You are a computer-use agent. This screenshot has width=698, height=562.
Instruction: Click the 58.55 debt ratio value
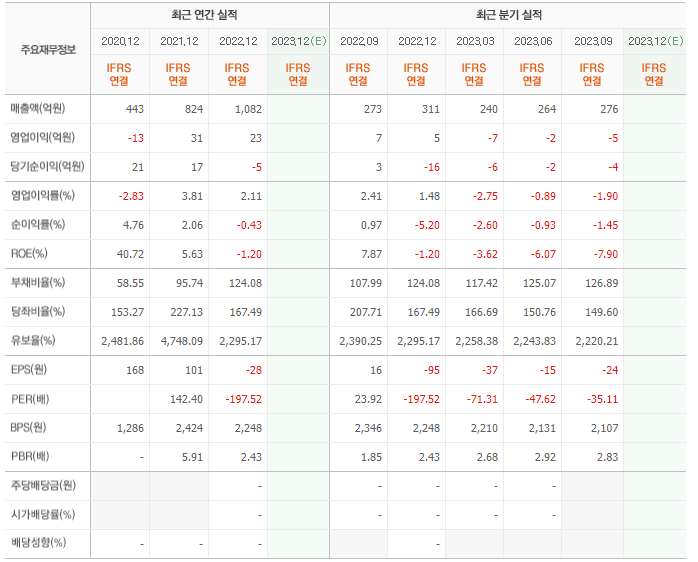pos(130,283)
